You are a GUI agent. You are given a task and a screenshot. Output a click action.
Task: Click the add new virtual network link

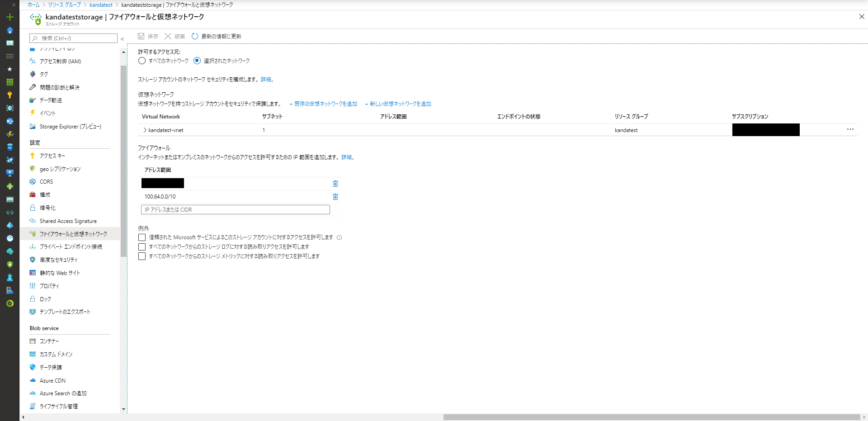[398, 104]
